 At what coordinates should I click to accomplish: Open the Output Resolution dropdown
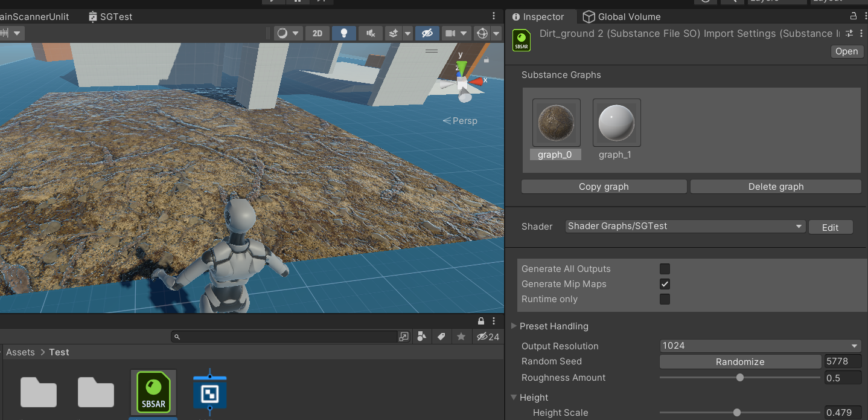(760, 346)
